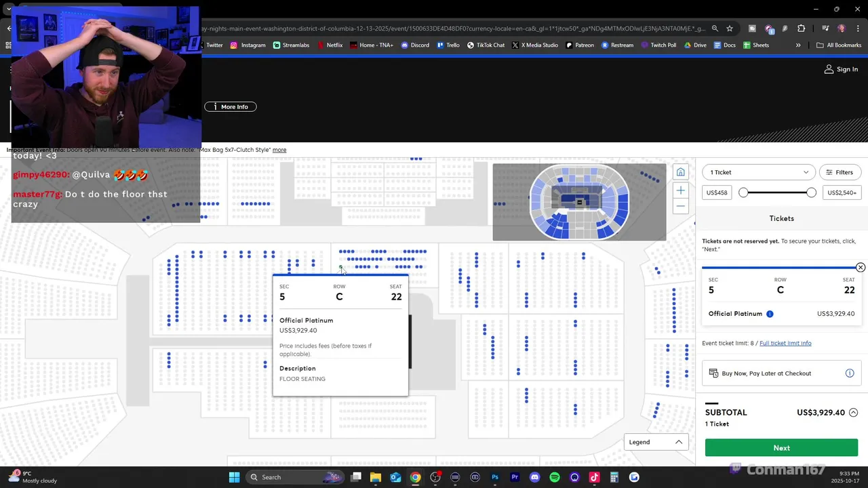Open Chrome three-dot menu
868x488 pixels.
tap(856, 28)
